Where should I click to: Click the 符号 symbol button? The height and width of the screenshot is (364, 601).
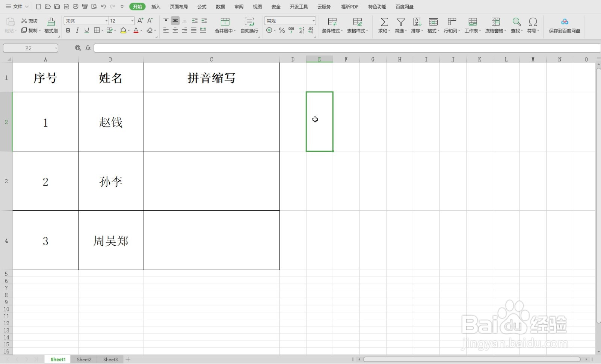coord(533,25)
